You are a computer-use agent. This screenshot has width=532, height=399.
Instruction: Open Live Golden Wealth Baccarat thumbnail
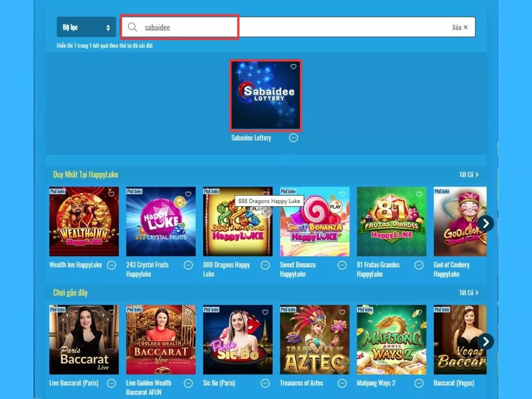(x=161, y=340)
